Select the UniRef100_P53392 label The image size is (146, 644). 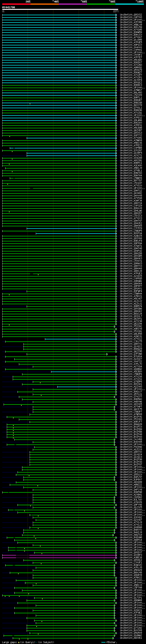click(x=131, y=326)
